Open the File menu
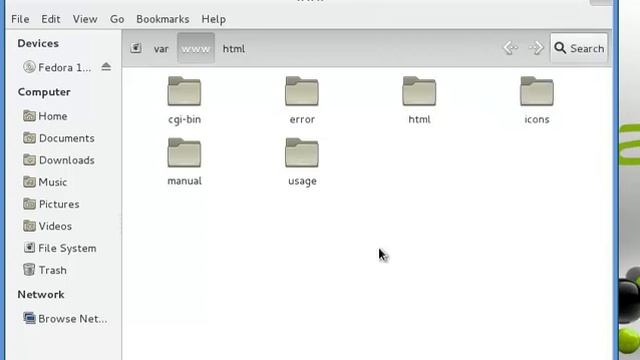This screenshot has height=360, width=640. [20, 19]
